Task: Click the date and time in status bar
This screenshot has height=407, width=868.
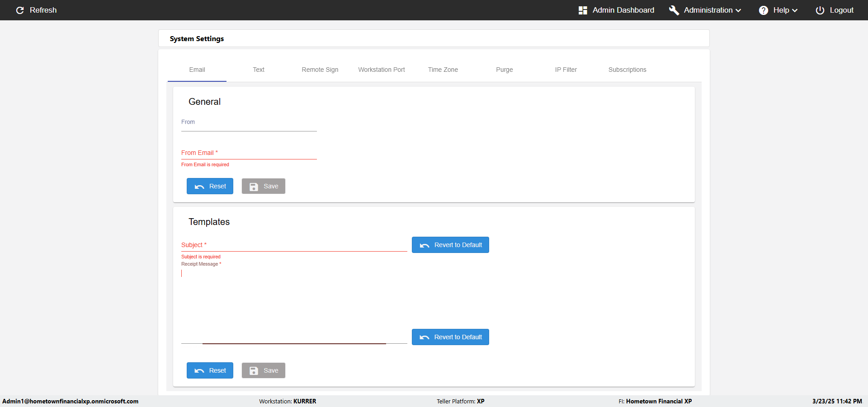Action: [x=837, y=401]
